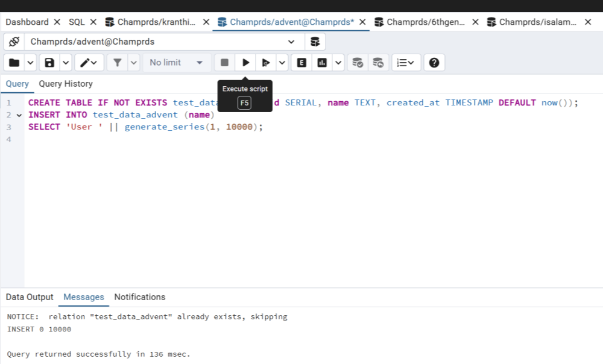Close the SQL tab

pos(93,22)
